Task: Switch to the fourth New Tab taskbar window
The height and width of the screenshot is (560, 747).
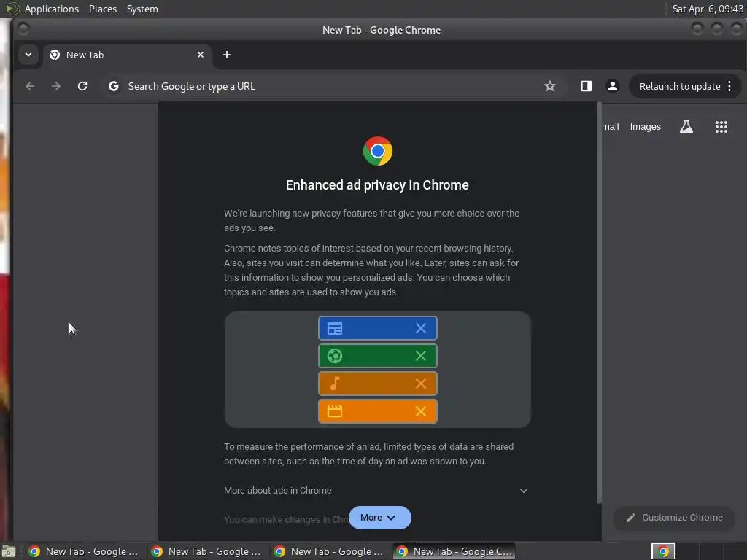Action: (x=454, y=551)
